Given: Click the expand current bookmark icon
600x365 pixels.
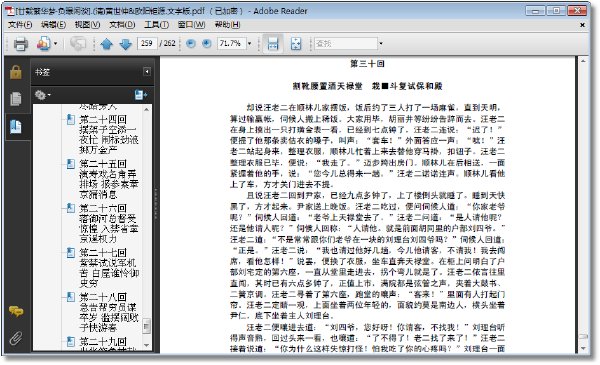Looking at the screenshot, I should click(140, 95).
